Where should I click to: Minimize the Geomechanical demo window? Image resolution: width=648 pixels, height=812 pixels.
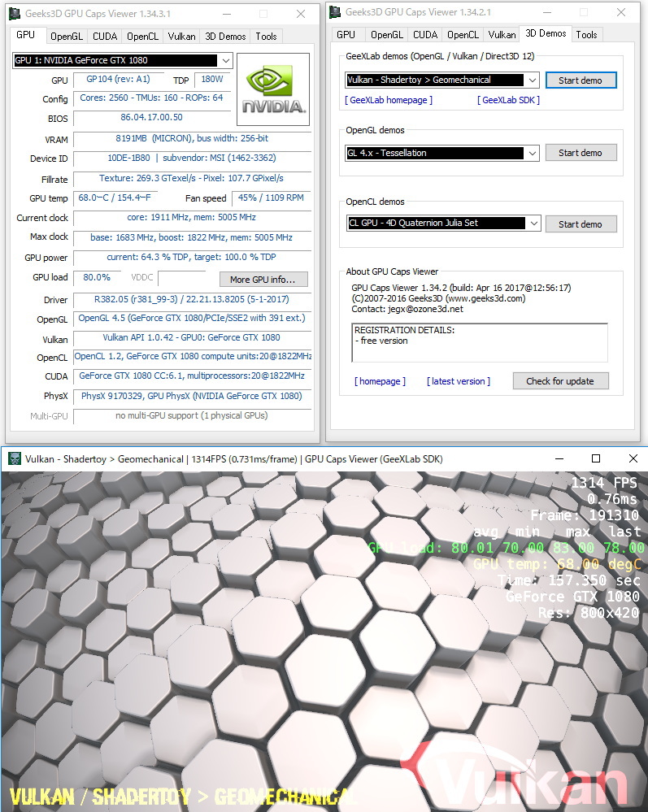[x=559, y=458]
